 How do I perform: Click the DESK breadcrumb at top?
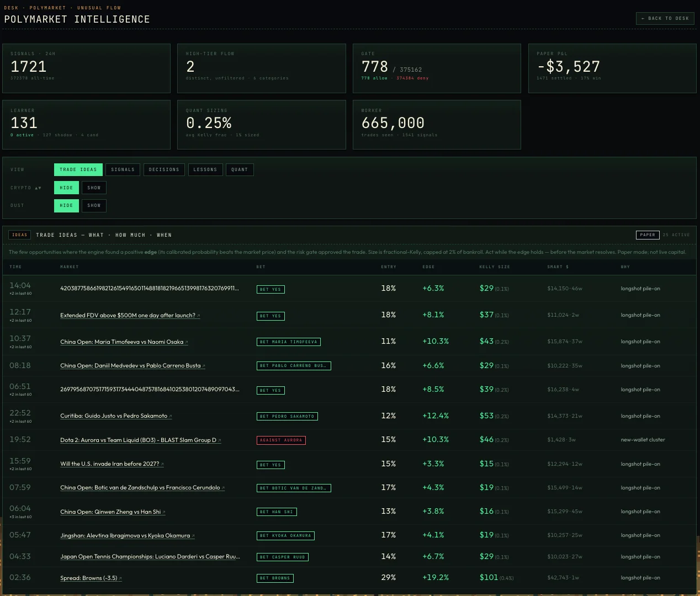pos(11,8)
